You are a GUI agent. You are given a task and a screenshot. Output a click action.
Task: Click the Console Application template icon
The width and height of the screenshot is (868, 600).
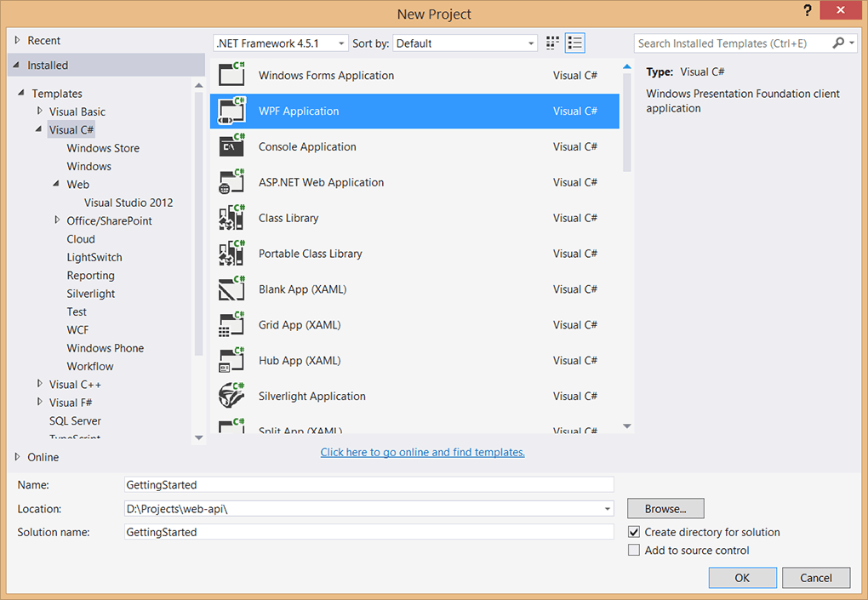[x=231, y=146]
